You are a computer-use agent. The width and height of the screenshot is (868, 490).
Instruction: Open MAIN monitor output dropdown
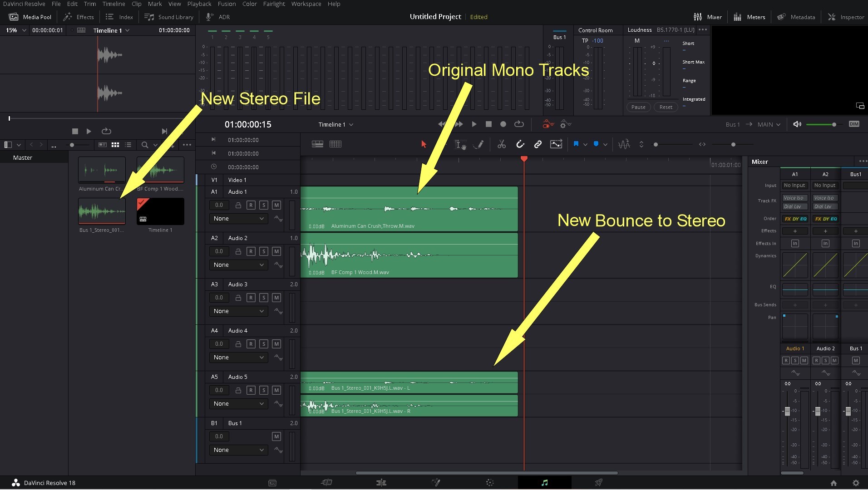(769, 124)
